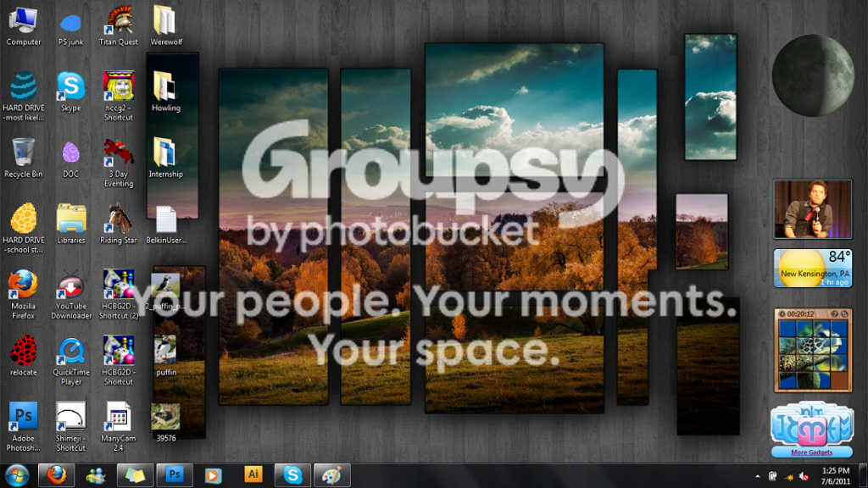Screen dimensions: 868x488
Task: Open the Recycle Bin
Action: (23, 158)
